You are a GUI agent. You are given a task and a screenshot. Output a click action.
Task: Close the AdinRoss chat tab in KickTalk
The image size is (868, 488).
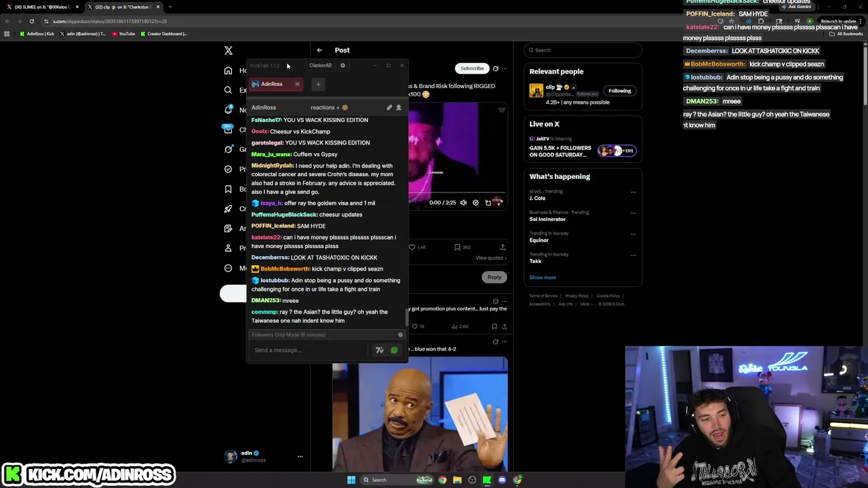click(297, 84)
